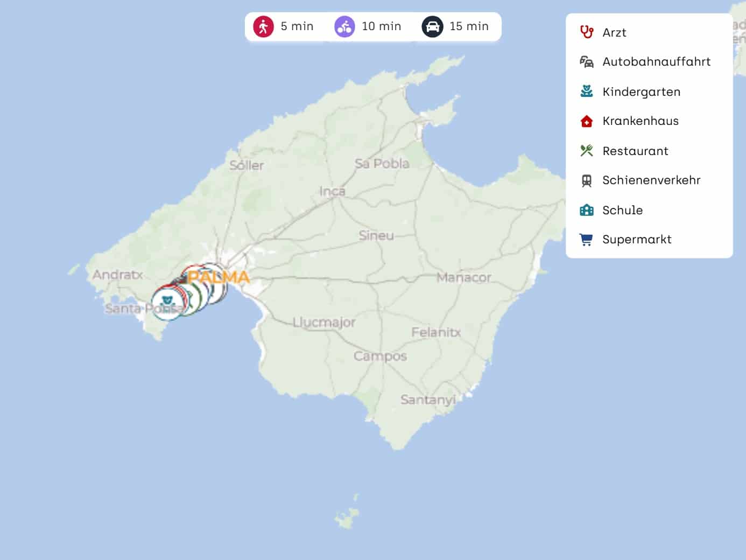Select the 10 min cycling icon

344,26
